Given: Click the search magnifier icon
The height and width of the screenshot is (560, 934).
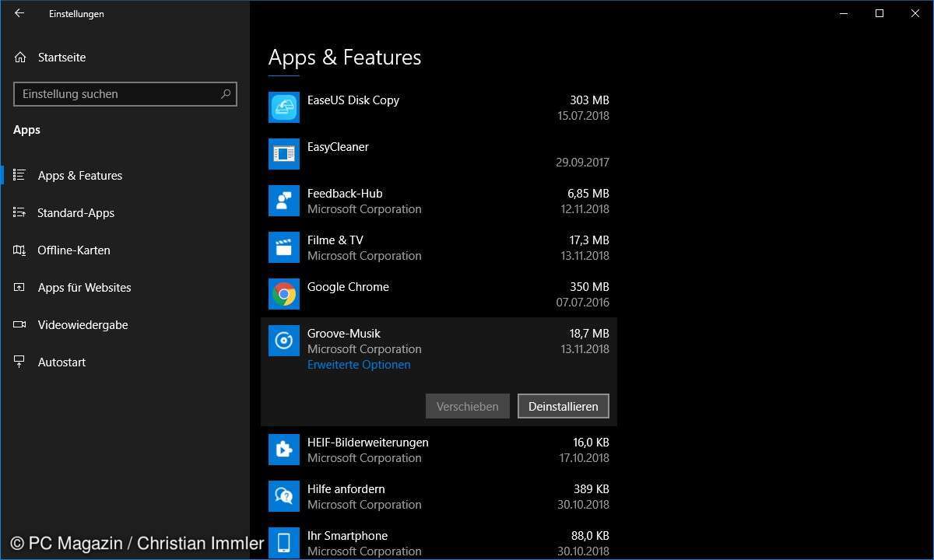Looking at the screenshot, I should point(226,94).
